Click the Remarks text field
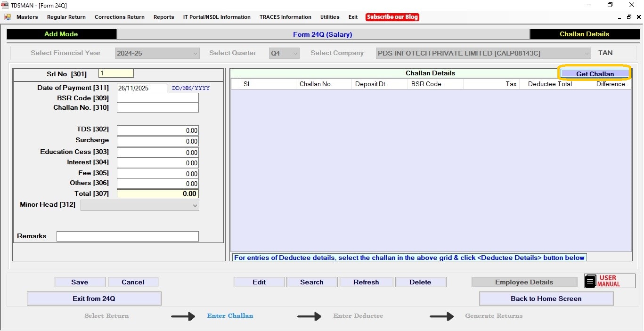 click(127, 236)
